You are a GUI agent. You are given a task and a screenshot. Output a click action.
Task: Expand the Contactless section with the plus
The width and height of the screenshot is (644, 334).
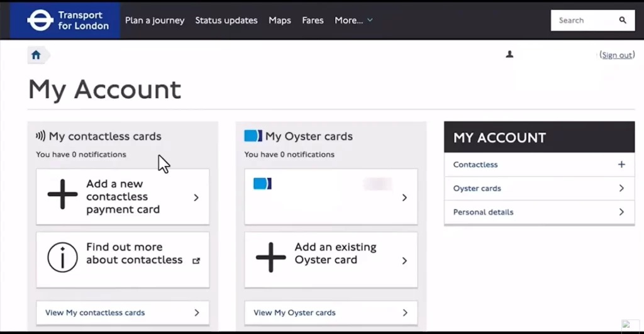pyautogui.click(x=621, y=164)
